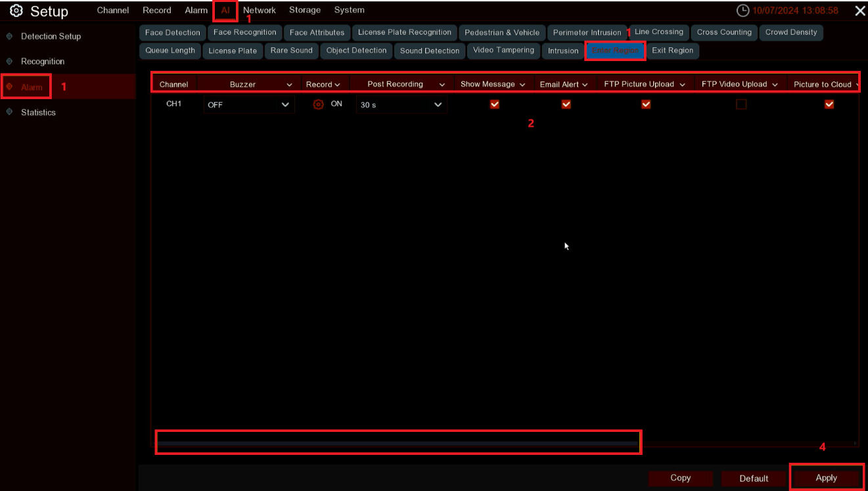The height and width of the screenshot is (491, 868).
Task: Click the Apply button
Action: 827,479
